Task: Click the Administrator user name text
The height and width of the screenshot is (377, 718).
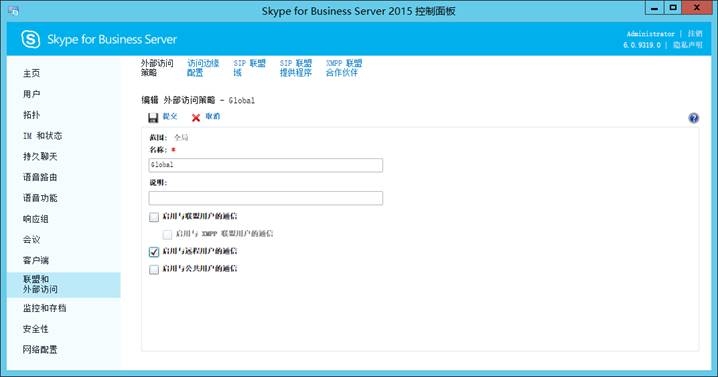Action: (x=650, y=34)
